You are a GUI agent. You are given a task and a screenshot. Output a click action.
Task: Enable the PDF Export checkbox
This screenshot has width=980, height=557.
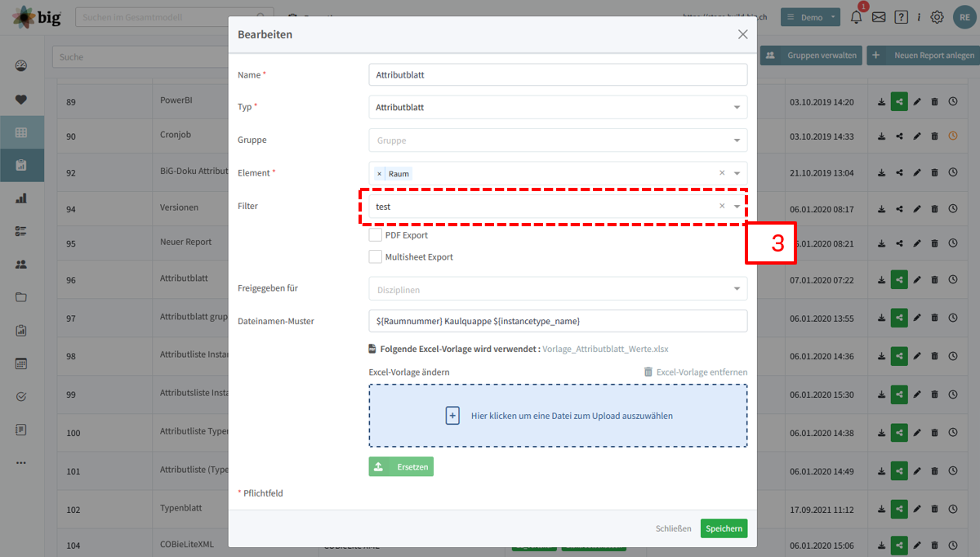point(376,235)
